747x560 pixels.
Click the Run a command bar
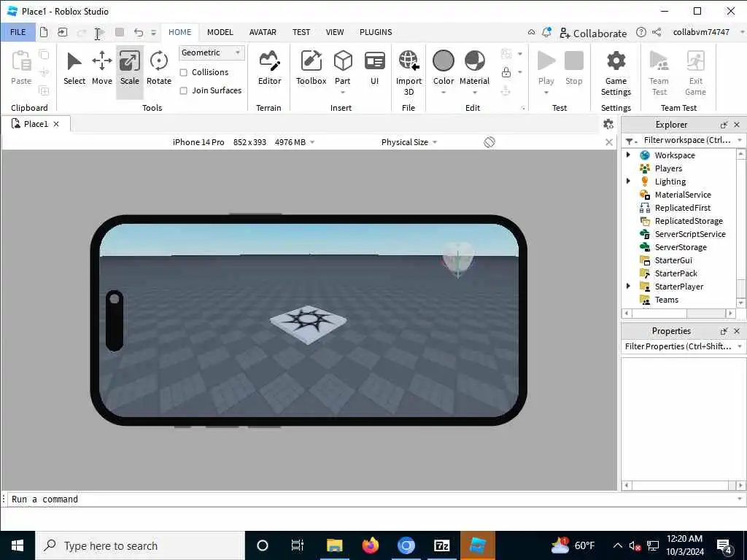(x=371, y=499)
